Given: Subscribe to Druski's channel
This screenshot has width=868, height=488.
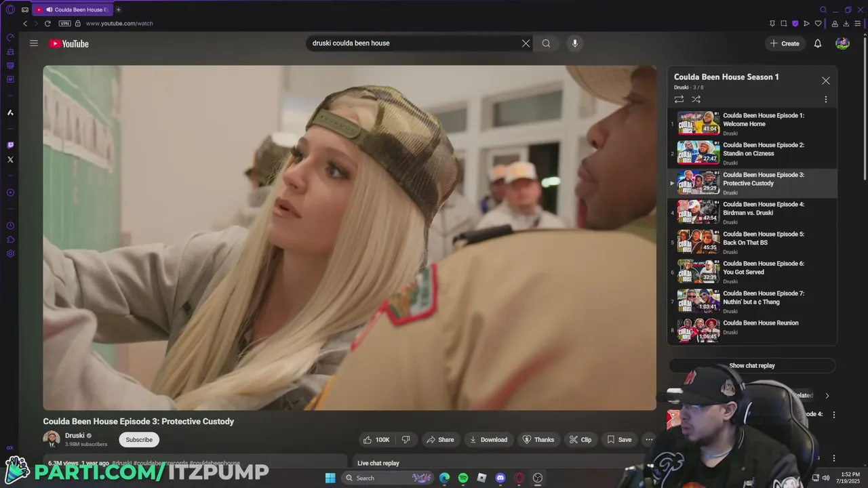Looking at the screenshot, I should click(139, 440).
